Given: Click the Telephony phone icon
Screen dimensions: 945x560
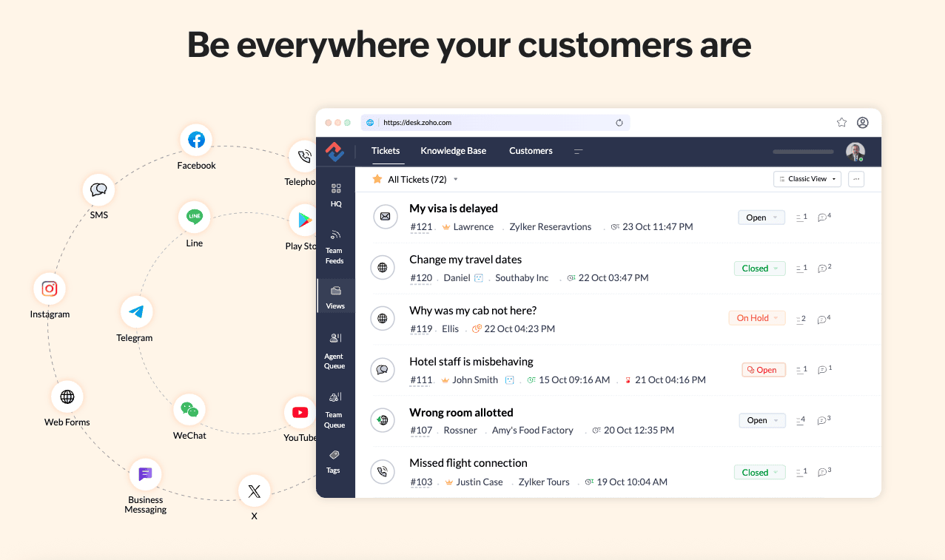Looking at the screenshot, I should pos(303,156).
